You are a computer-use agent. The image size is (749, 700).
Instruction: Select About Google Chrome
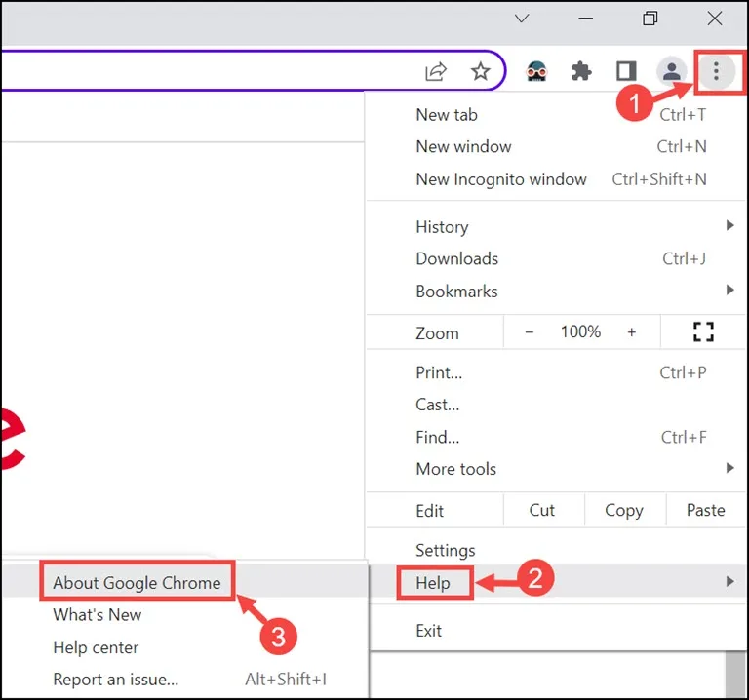coord(185,583)
